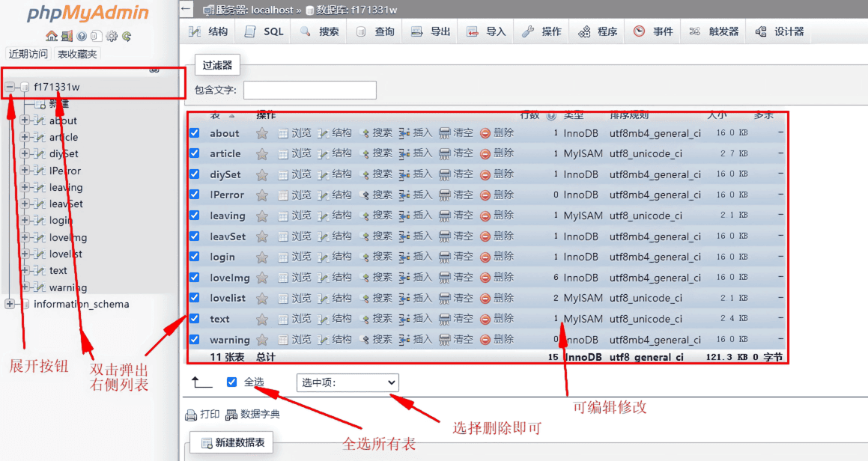Open settings gear icon in sidebar
Viewport: 868px width, 461px height.
112,36
